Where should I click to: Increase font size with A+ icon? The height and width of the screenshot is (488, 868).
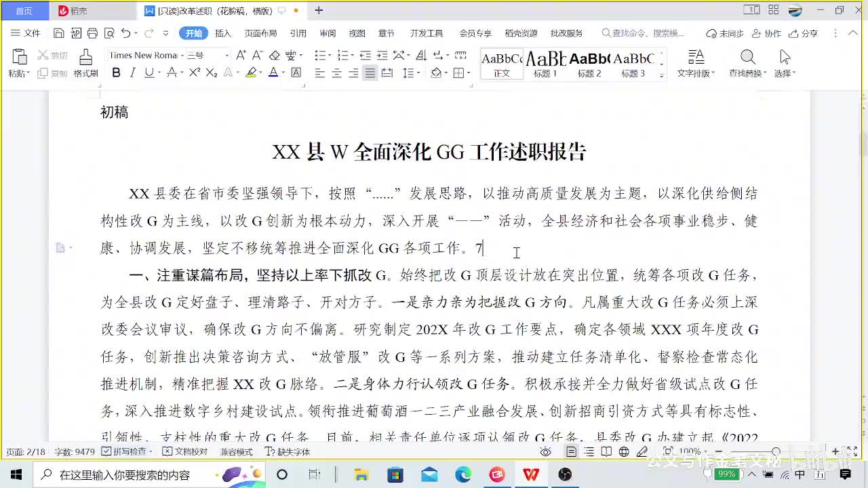241,56
